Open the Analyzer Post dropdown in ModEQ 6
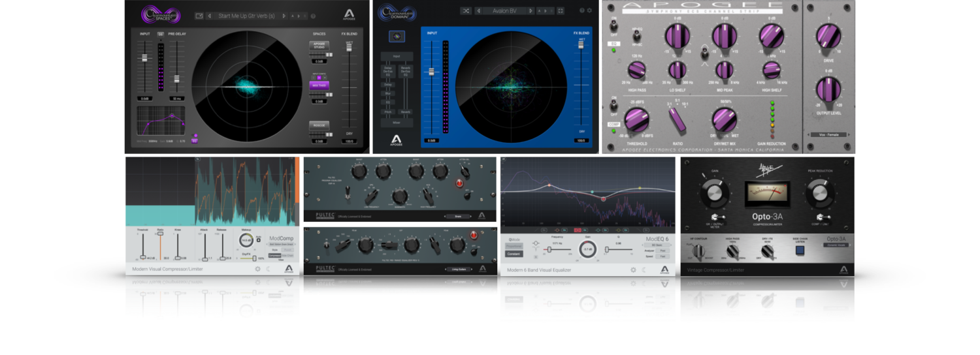Viewport: 980px width, 355px height. coord(662,250)
